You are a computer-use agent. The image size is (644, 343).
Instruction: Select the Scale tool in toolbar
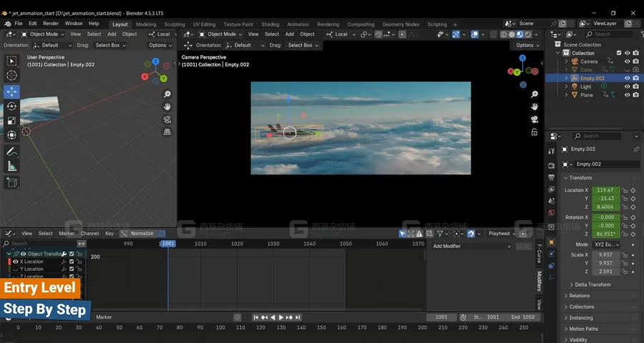coord(11,121)
